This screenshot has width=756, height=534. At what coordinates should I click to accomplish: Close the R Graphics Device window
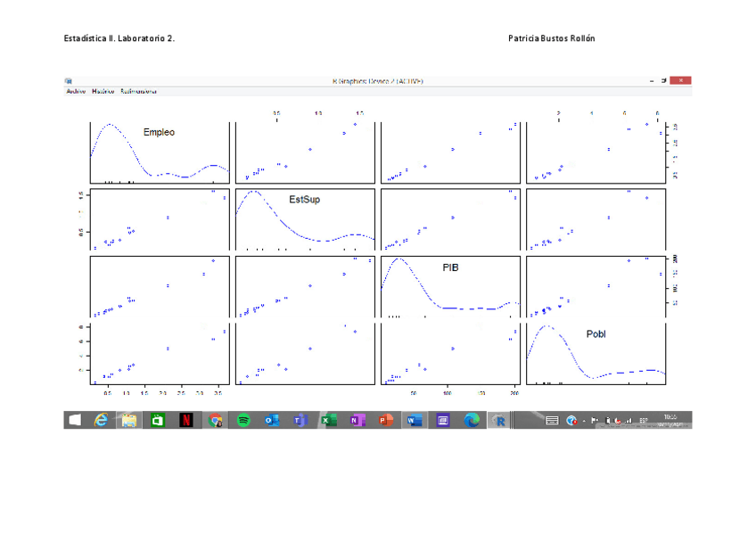tap(681, 80)
